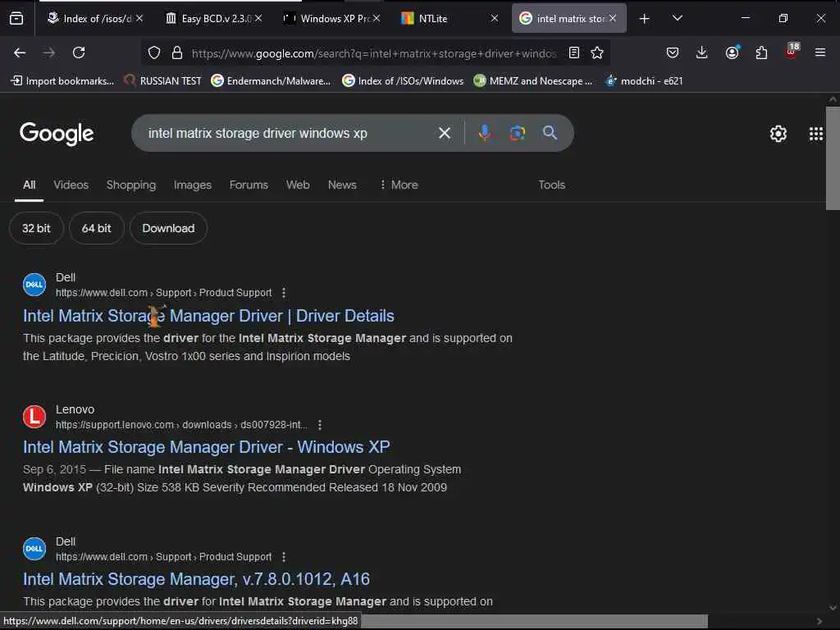This screenshot has height=630, width=840.
Task: Focus the Google search input field
Action: (x=288, y=133)
